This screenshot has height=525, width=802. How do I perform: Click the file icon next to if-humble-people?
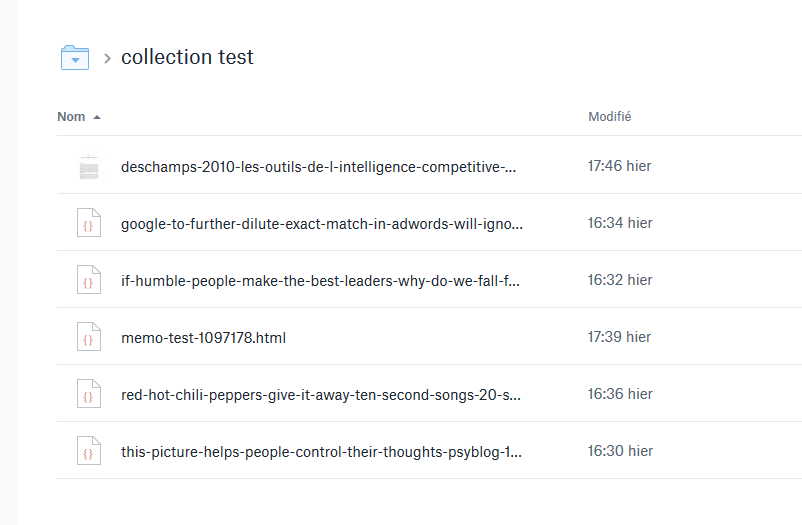[89, 280]
